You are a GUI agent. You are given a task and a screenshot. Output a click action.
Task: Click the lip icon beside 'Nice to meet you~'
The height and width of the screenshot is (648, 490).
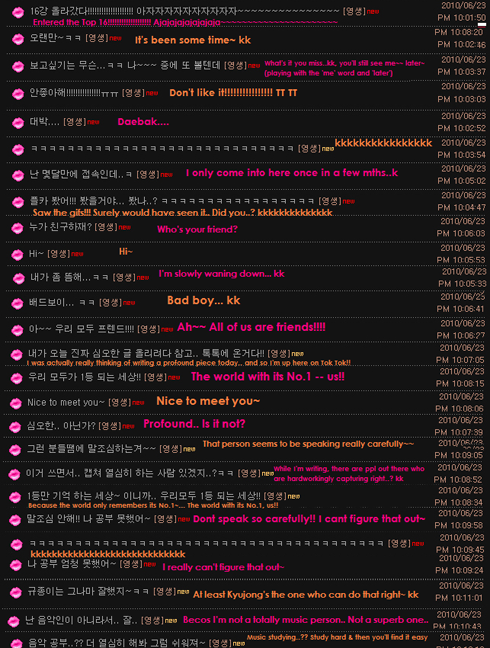click(x=16, y=403)
